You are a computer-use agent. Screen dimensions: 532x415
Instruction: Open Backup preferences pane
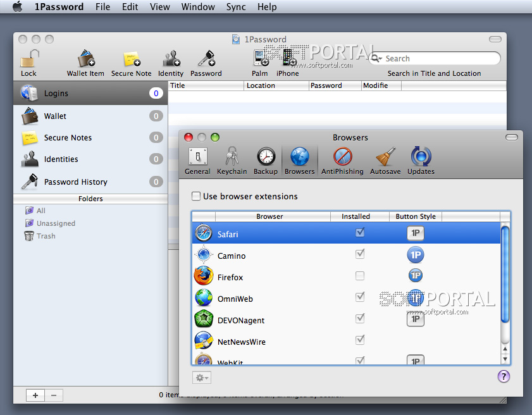pos(266,161)
